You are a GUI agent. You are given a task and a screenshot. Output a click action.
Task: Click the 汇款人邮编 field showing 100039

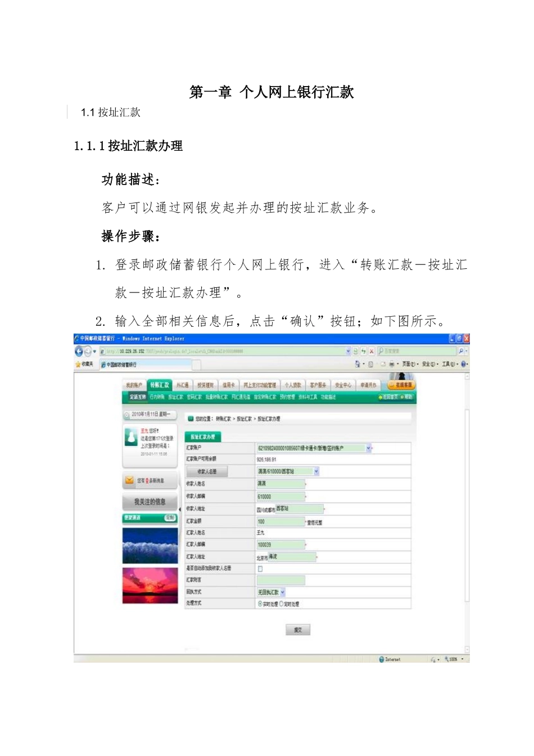pos(280,544)
